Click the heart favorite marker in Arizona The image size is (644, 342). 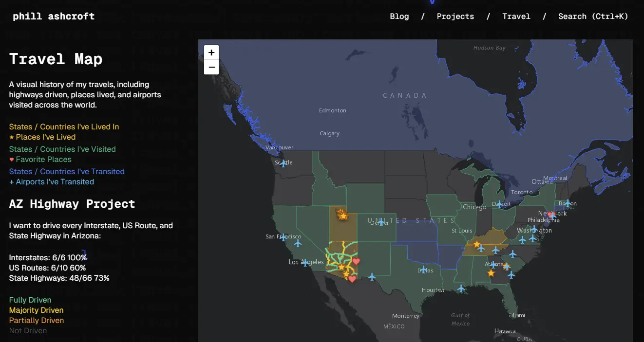click(x=357, y=261)
